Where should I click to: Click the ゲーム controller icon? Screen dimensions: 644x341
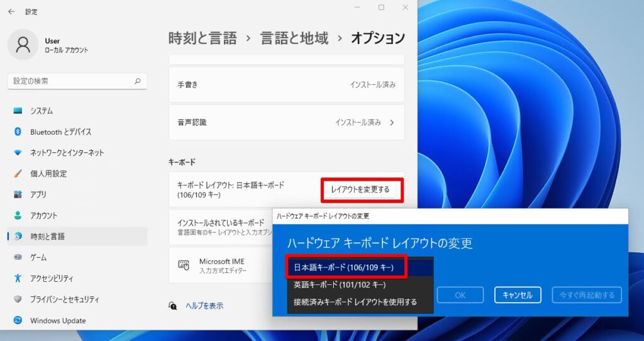(x=18, y=257)
